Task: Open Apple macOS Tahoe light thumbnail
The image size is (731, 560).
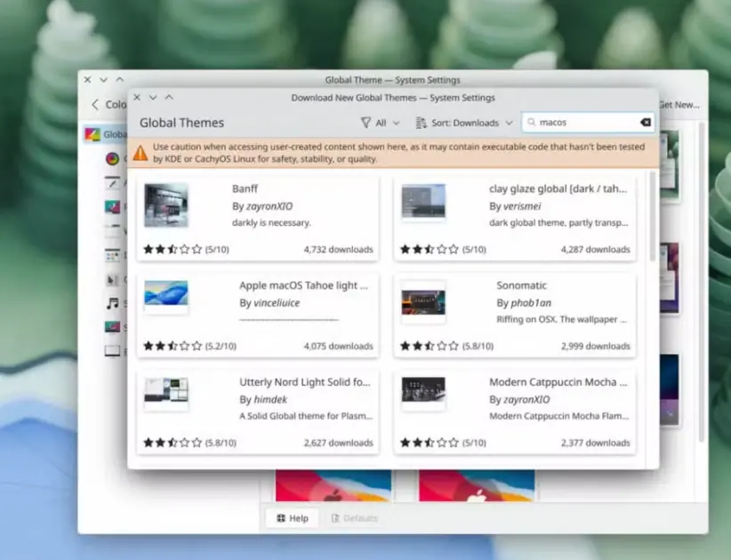Action: [166, 293]
